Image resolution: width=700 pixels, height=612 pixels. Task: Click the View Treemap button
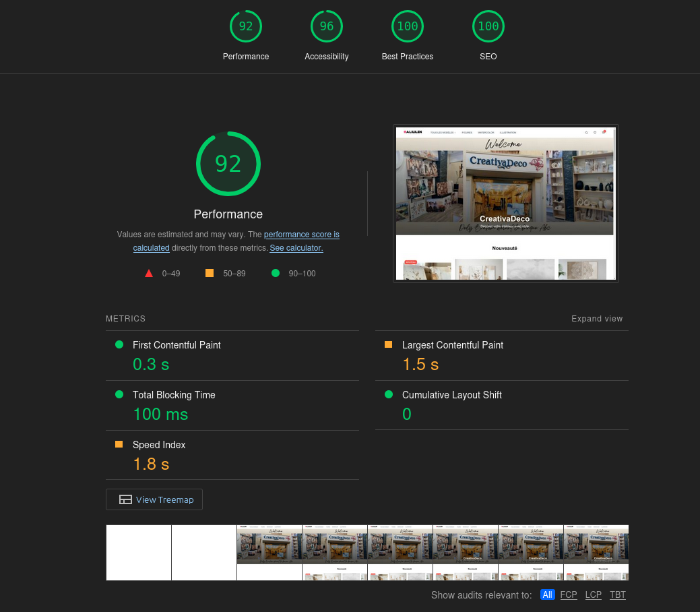[154, 499]
